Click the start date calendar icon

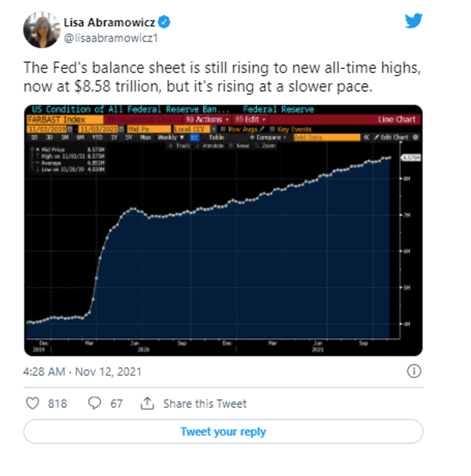[x=70, y=129]
